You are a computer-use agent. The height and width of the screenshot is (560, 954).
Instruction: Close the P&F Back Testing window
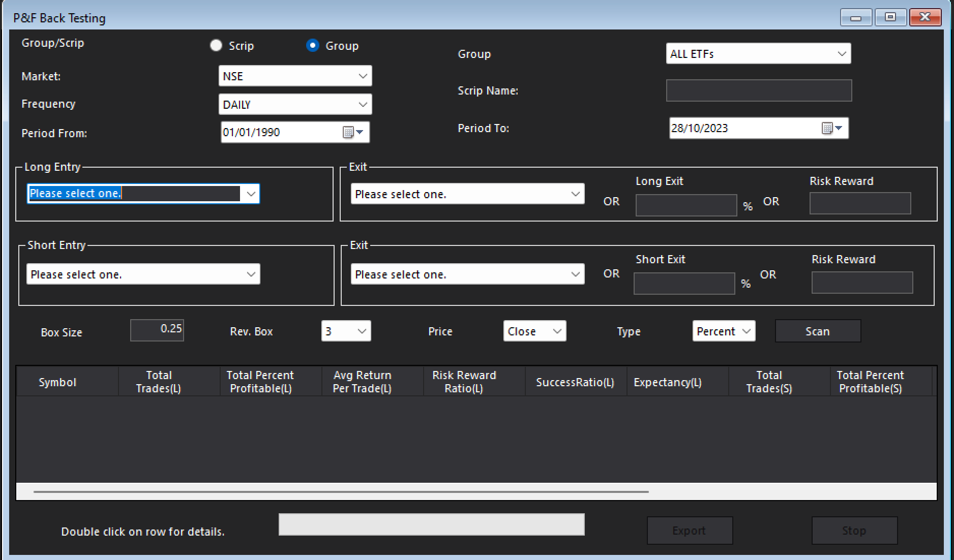tap(925, 17)
